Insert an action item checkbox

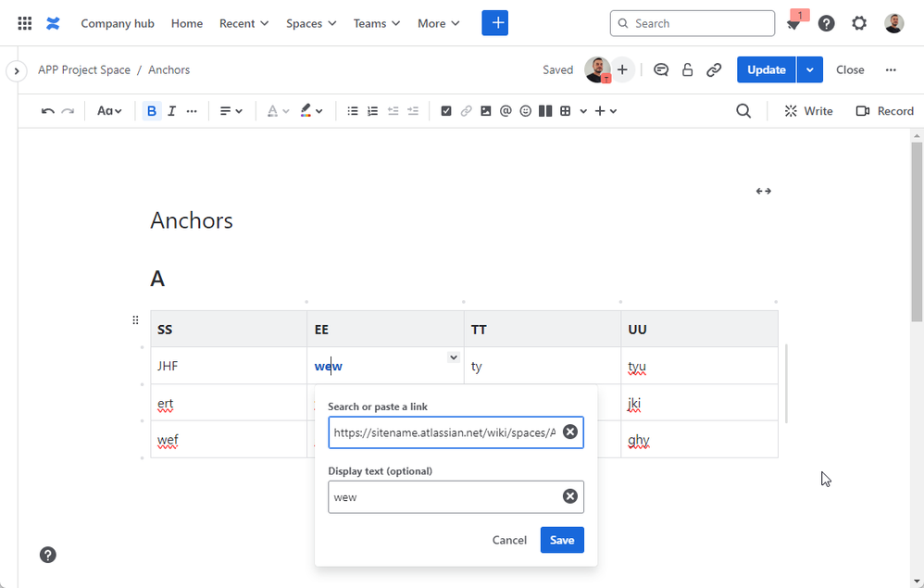[446, 111]
